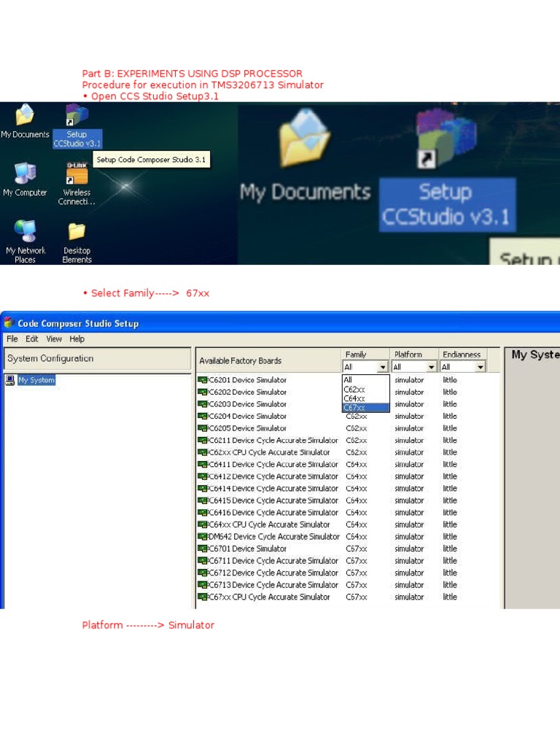This screenshot has height=747, width=560.
Task: Open the Help menu
Action: tap(77, 339)
